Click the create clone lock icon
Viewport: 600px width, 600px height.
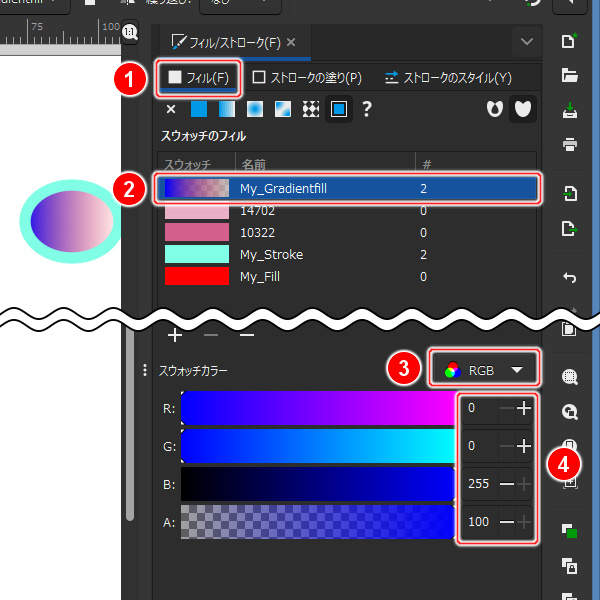569,566
